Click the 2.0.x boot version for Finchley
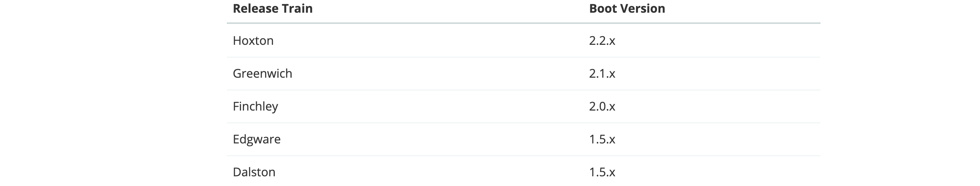Viewport: 980px width, 186px height. coord(602,106)
